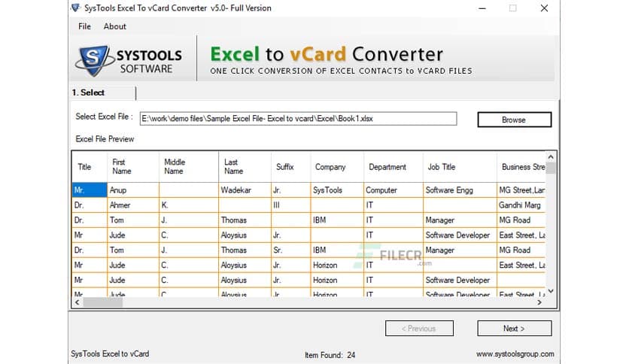Click the III suffix cell

click(x=290, y=205)
